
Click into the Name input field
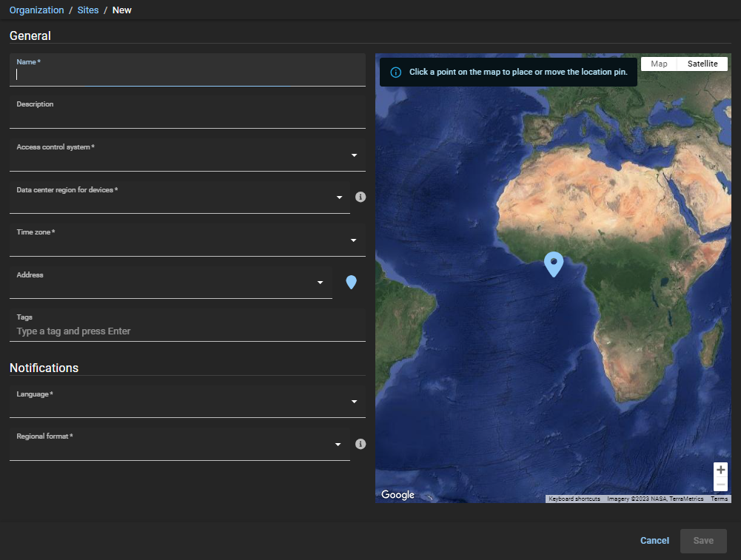pyautogui.click(x=187, y=74)
